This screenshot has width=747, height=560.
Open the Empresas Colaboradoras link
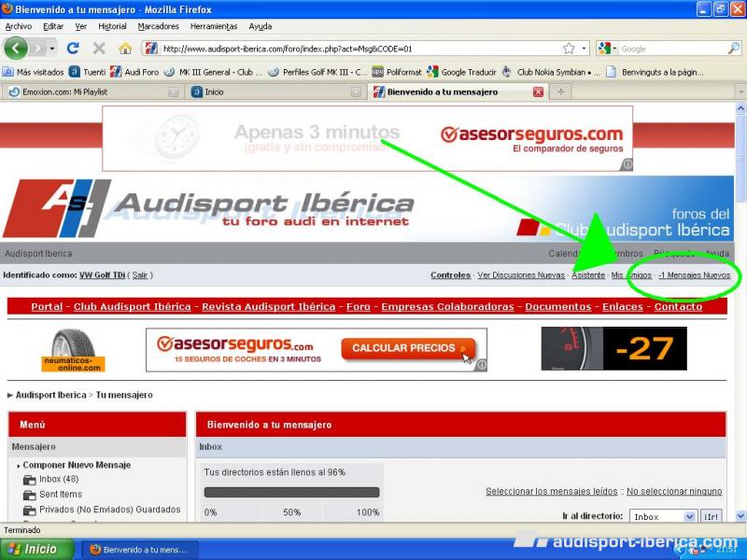pyautogui.click(x=447, y=307)
